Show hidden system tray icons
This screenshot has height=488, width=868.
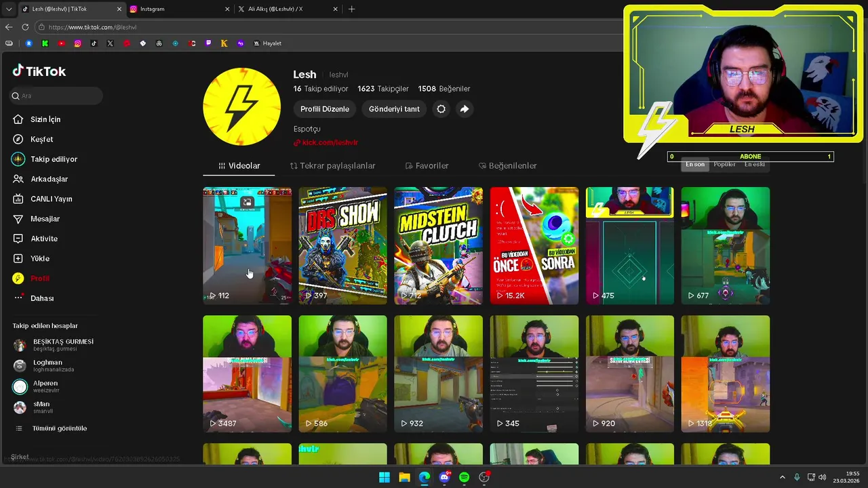[x=782, y=477]
